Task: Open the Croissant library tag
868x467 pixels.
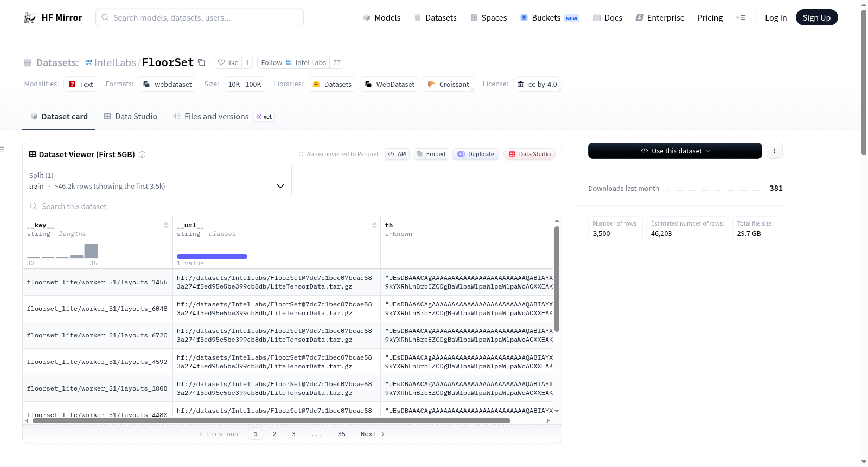Action: [x=449, y=84]
